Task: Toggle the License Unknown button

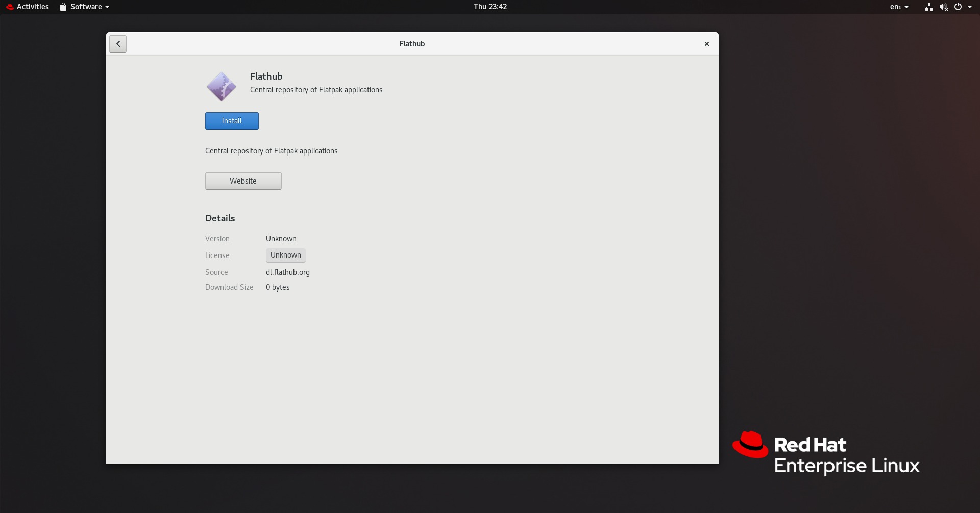Action: [285, 255]
